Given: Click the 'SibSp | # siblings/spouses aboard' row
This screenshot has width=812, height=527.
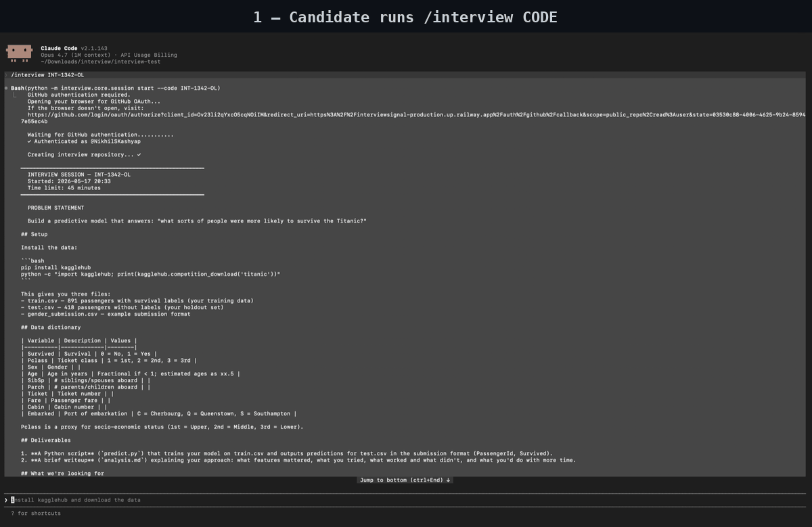Looking at the screenshot, I should [x=86, y=381].
